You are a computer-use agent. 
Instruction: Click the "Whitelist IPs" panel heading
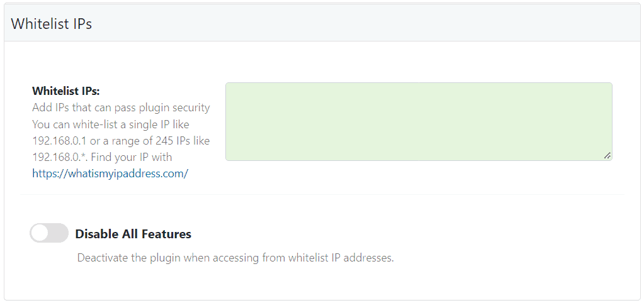point(52,24)
